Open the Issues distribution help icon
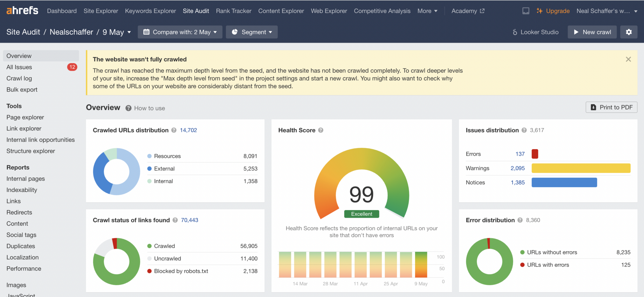The width and height of the screenshot is (644, 297). 524,130
